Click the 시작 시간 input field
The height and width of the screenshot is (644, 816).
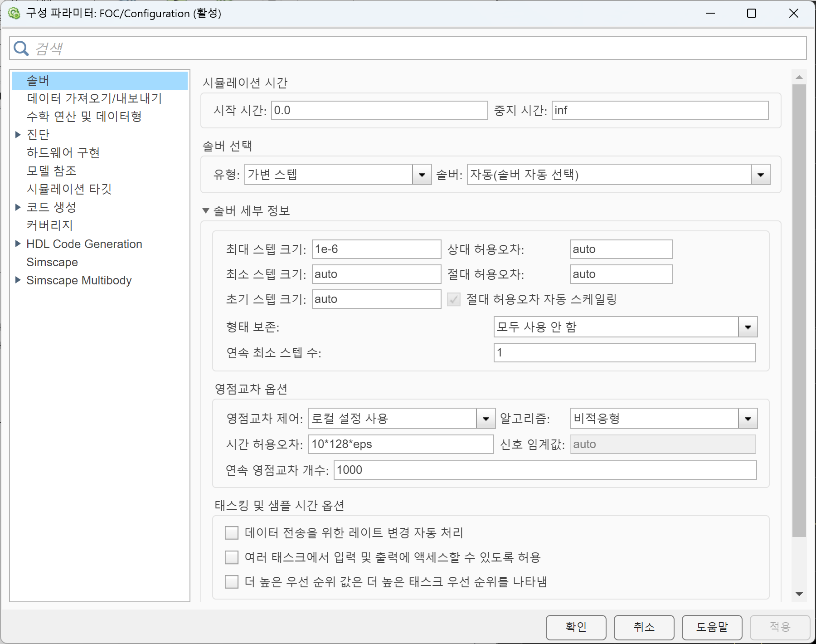379,111
